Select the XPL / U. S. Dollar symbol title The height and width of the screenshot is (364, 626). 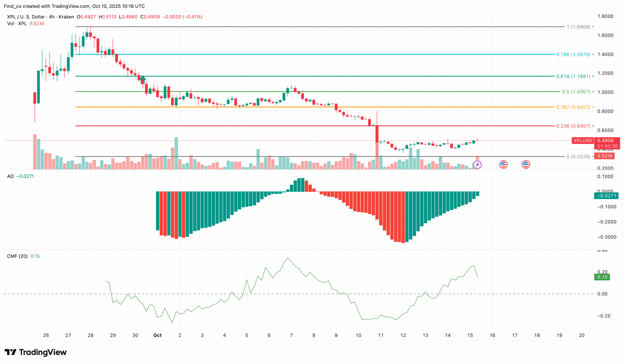(26, 17)
